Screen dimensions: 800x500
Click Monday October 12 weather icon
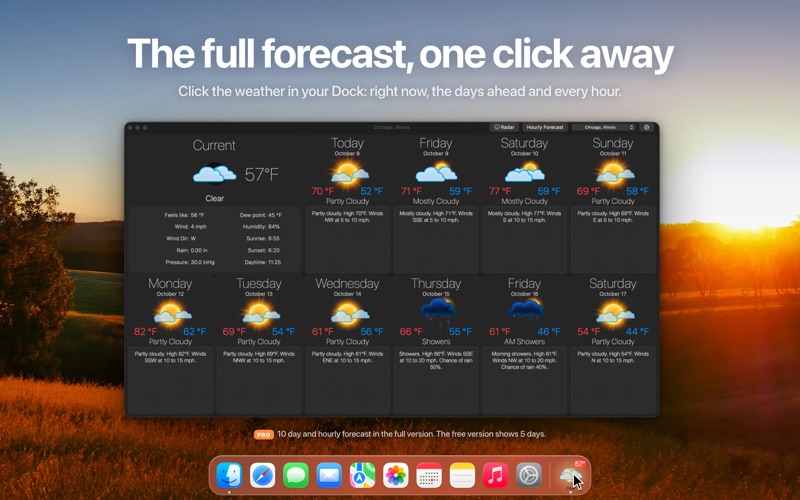(171, 313)
